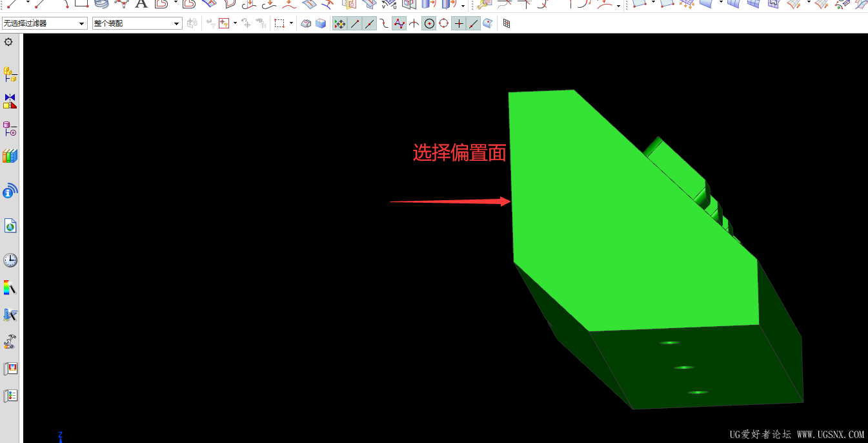Open the System Materials color palette tab

10,287
